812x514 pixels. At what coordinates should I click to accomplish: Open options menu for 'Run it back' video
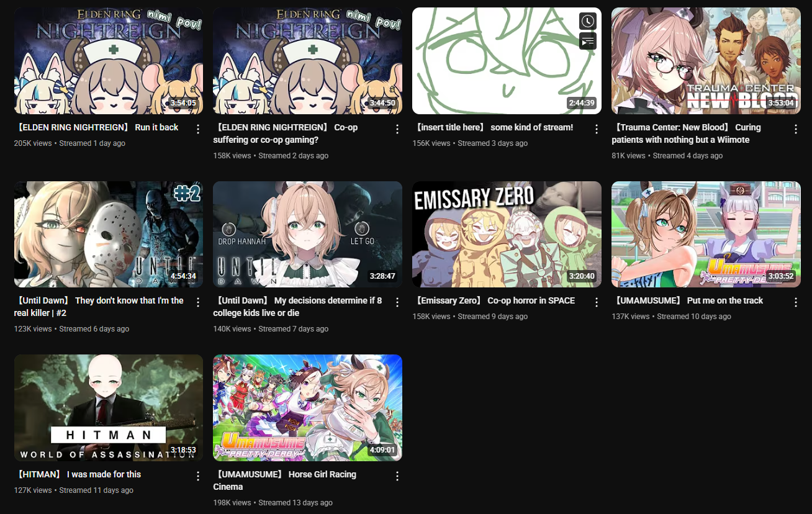coord(198,129)
